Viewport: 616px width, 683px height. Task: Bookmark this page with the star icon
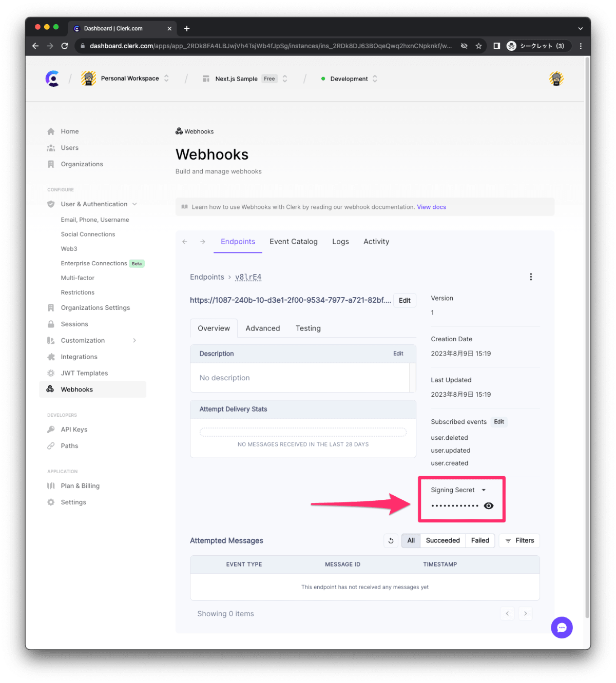pyautogui.click(x=478, y=46)
